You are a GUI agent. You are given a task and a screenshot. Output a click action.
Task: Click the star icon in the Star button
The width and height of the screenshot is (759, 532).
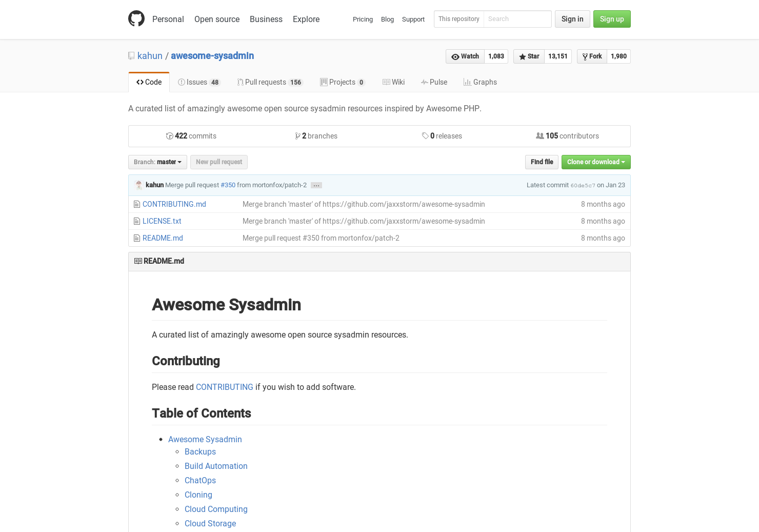click(x=523, y=56)
